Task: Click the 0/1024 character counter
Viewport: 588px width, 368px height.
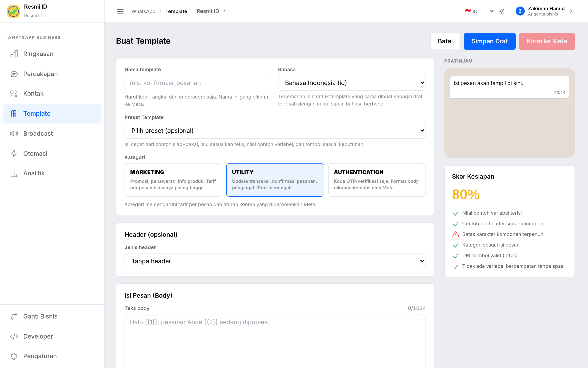Action: (x=417, y=308)
